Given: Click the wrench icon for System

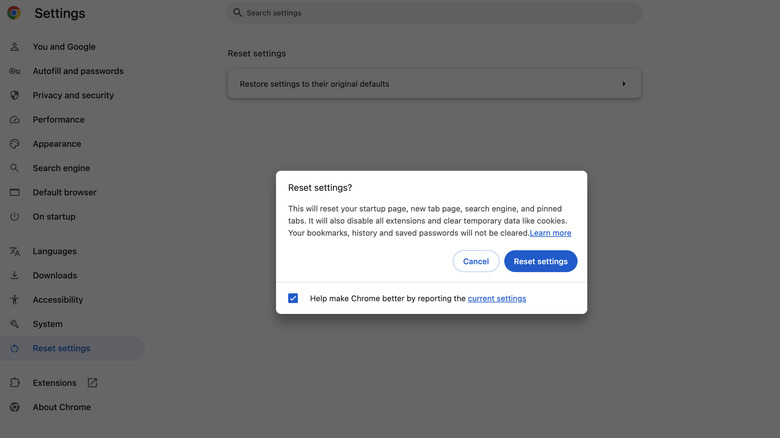Looking at the screenshot, I should pyautogui.click(x=14, y=324).
